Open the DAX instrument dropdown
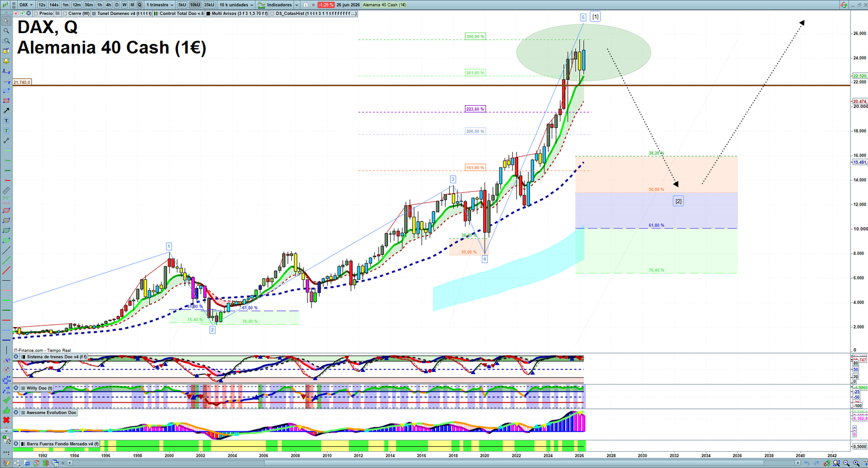Image resolution: width=868 pixels, height=468 pixels. pyautogui.click(x=26, y=5)
